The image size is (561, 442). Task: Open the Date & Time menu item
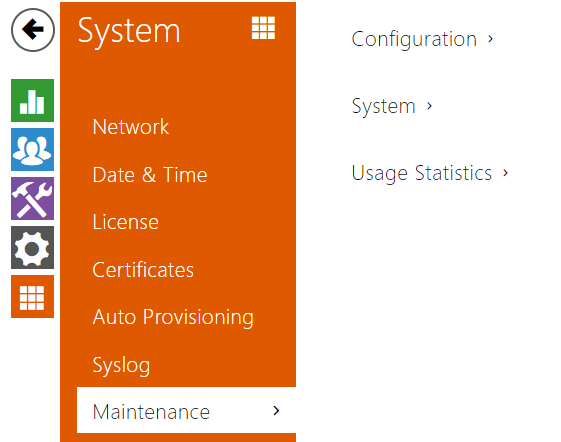pos(150,175)
